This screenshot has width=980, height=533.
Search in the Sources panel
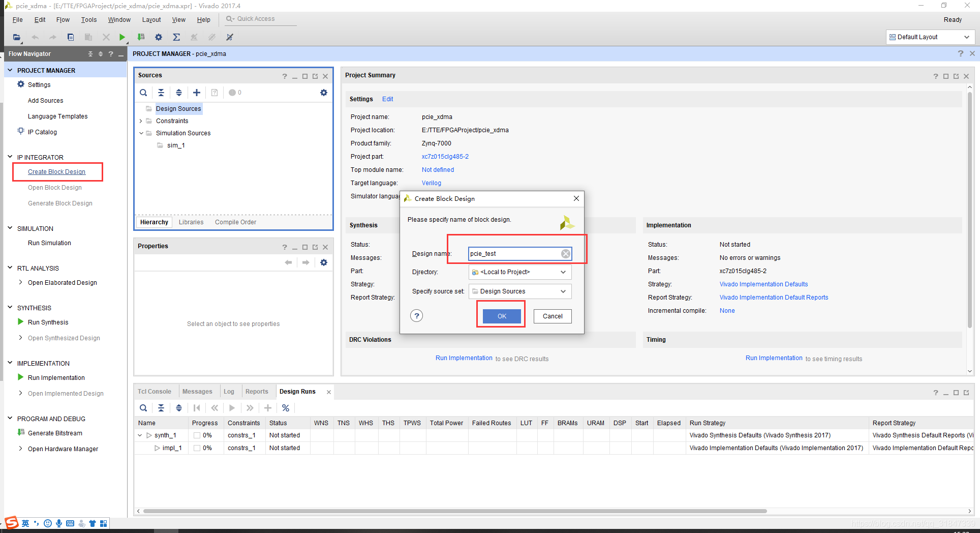click(143, 93)
